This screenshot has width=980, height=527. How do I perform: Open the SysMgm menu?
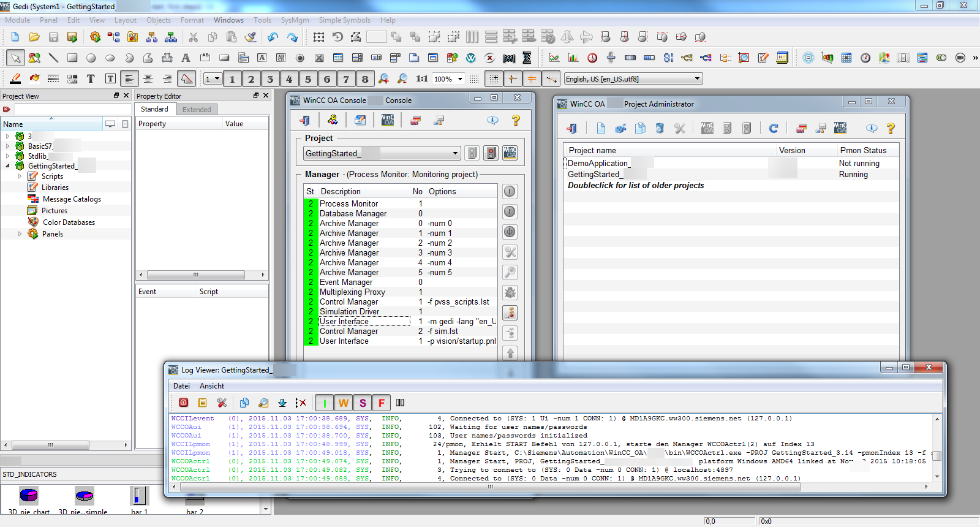[295, 20]
